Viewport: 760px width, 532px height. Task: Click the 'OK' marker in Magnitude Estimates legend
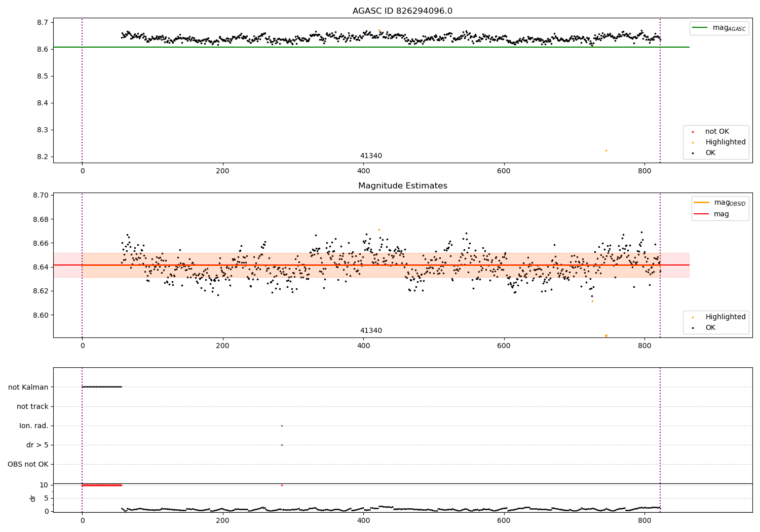point(693,328)
